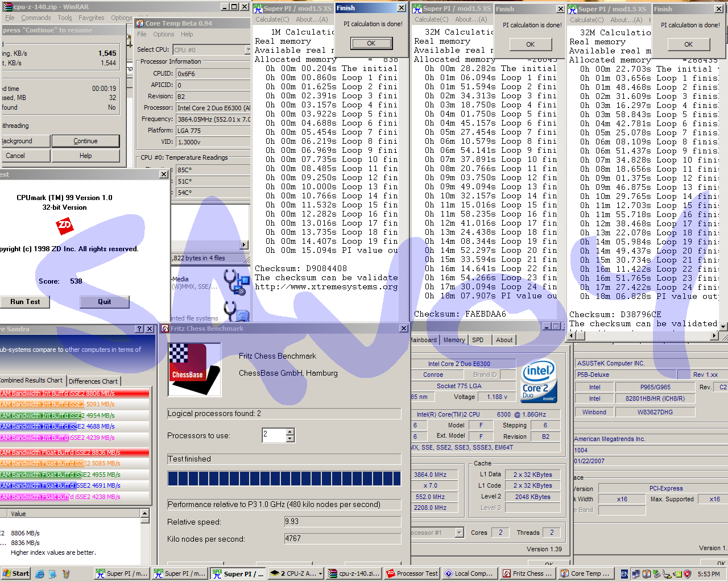
Task: Open the WinRAR Commands menu
Action: [36, 18]
